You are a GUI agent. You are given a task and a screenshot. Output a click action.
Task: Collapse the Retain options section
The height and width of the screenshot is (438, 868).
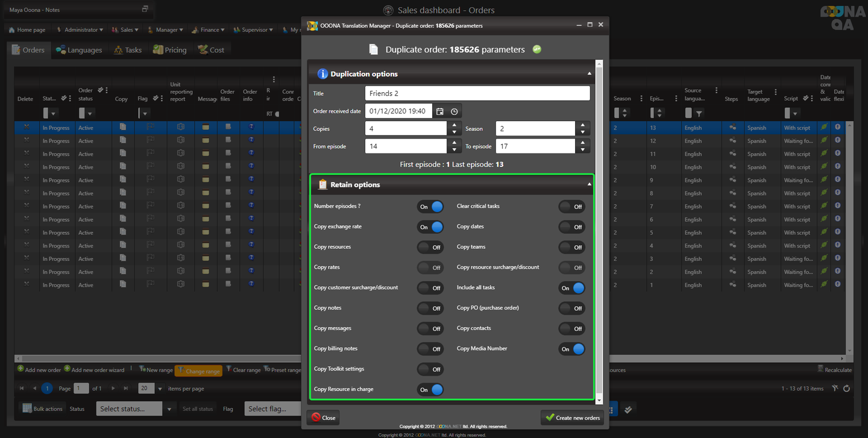589,185
